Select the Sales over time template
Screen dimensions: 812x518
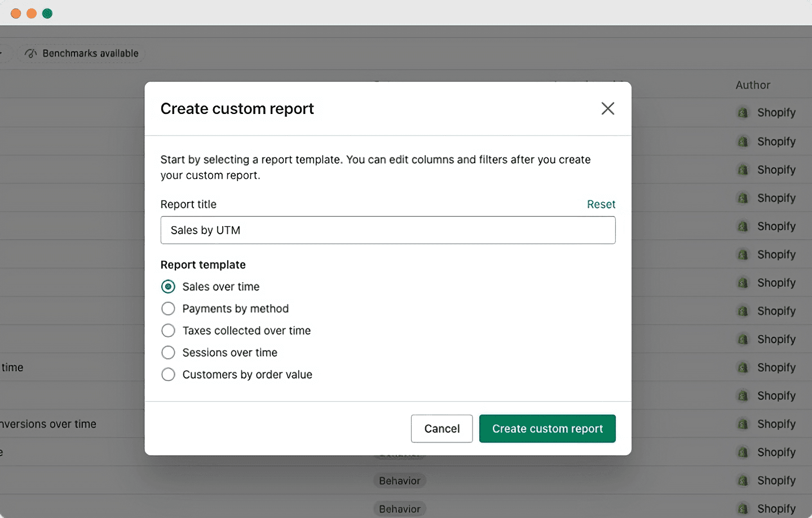168,287
